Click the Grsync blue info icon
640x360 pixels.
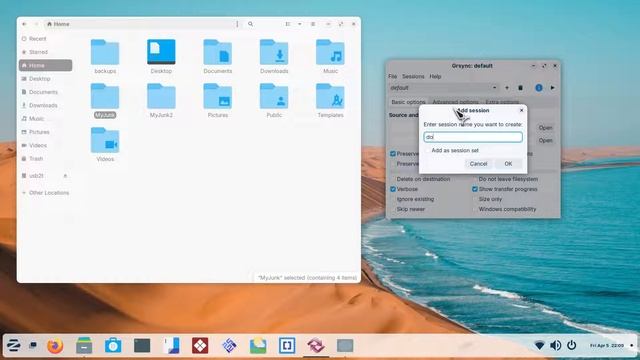pos(539,88)
